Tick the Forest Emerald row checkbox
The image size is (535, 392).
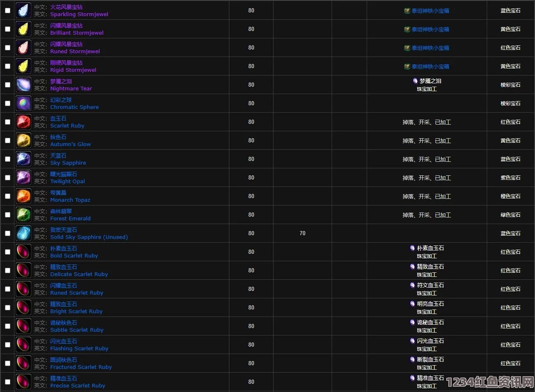click(x=7, y=215)
